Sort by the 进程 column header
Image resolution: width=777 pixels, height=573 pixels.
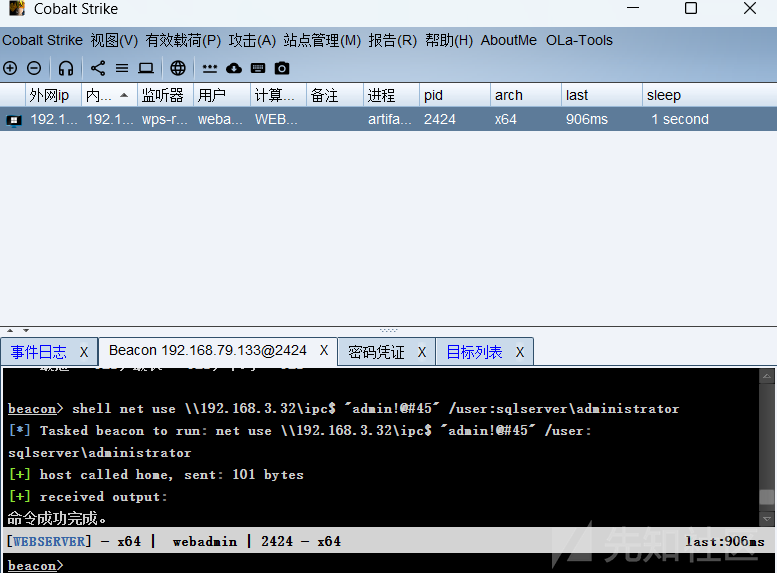coord(391,95)
